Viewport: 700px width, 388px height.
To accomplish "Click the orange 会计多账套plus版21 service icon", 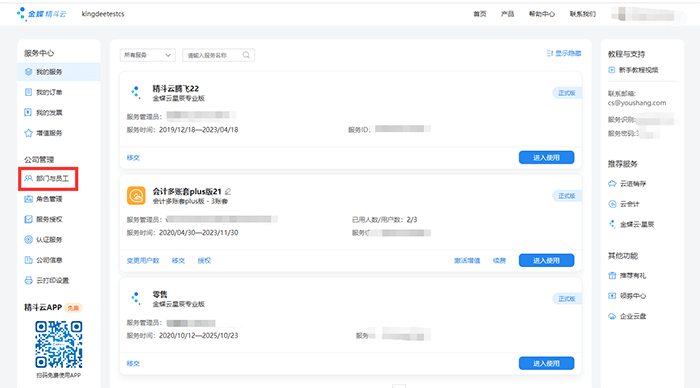I will [136, 196].
